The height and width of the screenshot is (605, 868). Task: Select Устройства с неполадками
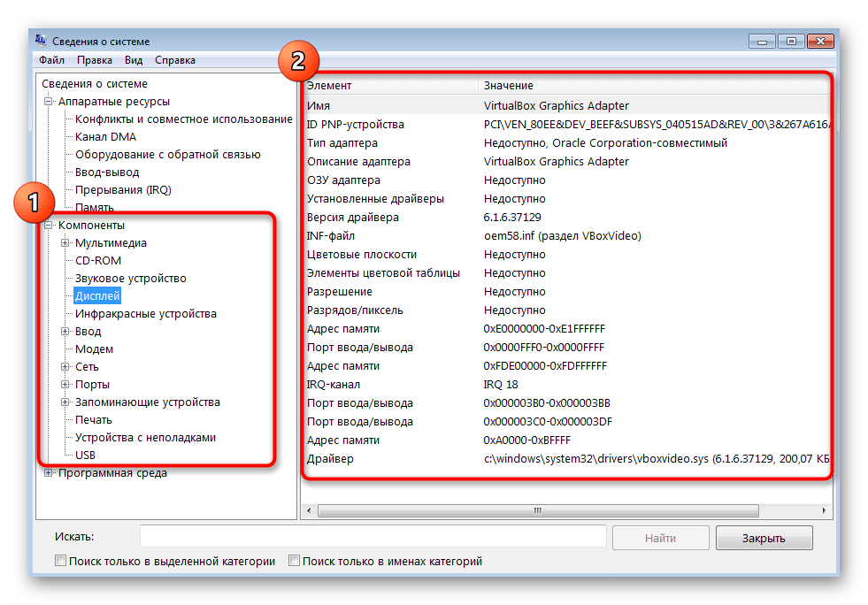pyautogui.click(x=146, y=437)
